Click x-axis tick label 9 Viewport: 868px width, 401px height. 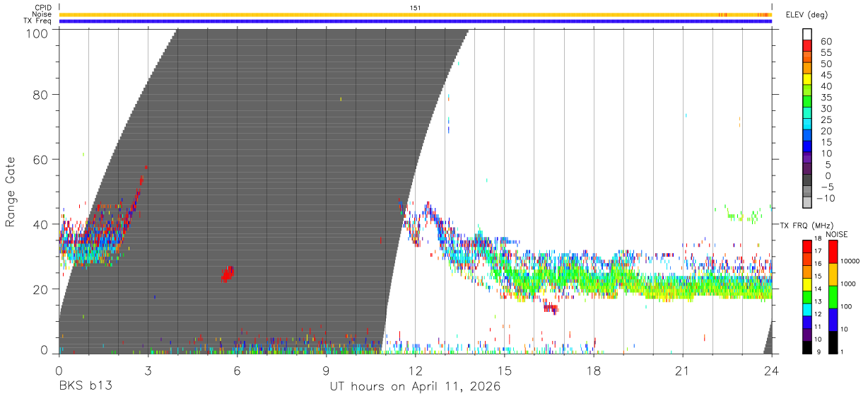click(326, 370)
